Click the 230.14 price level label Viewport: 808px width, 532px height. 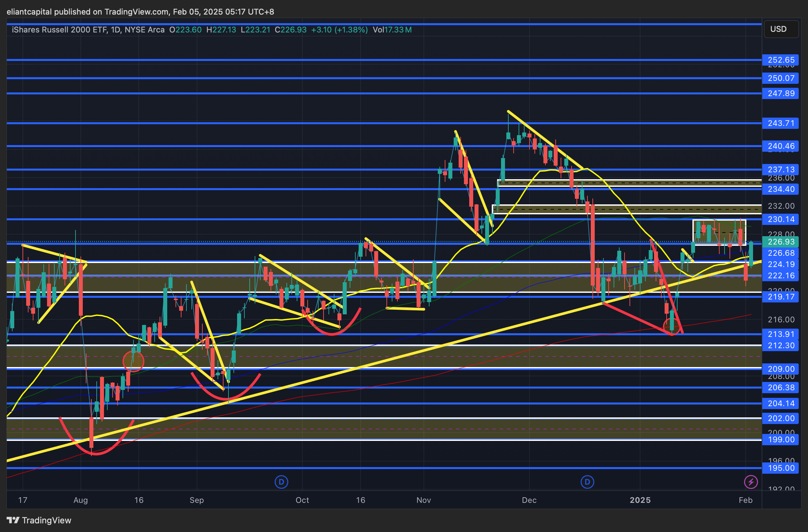(x=781, y=219)
